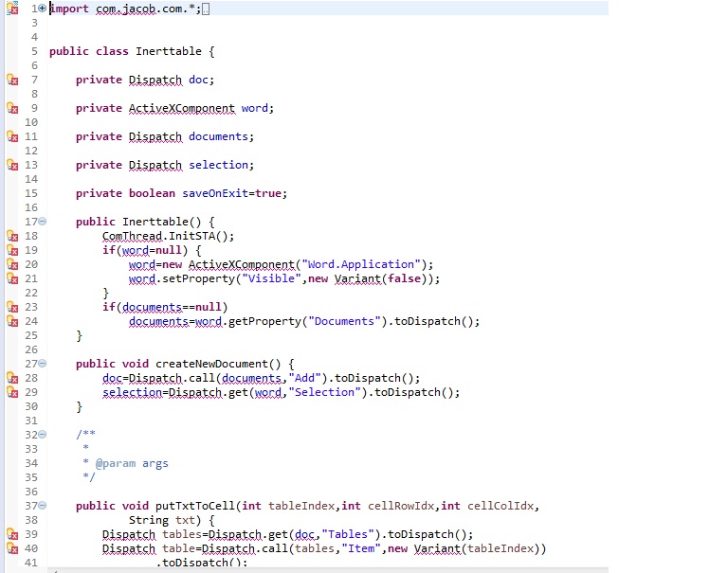The width and height of the screenshot is (728, 573).
Task: Collapse the putTxtToCell method at line 37
Action: point(43,505)
